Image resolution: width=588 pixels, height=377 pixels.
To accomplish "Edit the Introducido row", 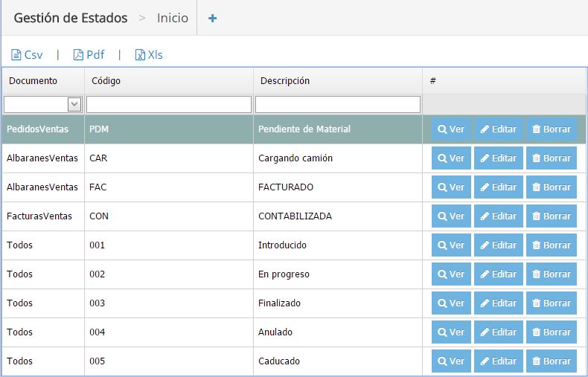I will click(499, 245).
